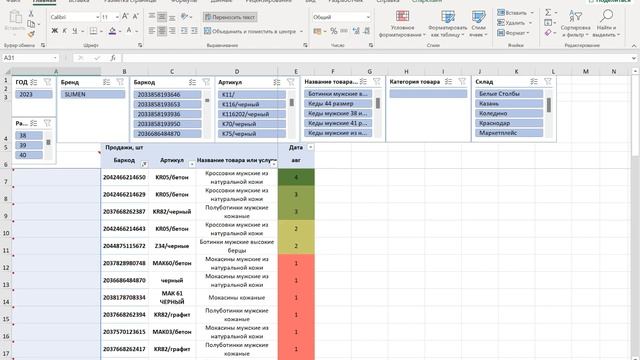
Task: Select the Format Painter brush
Action: point(31,34)
